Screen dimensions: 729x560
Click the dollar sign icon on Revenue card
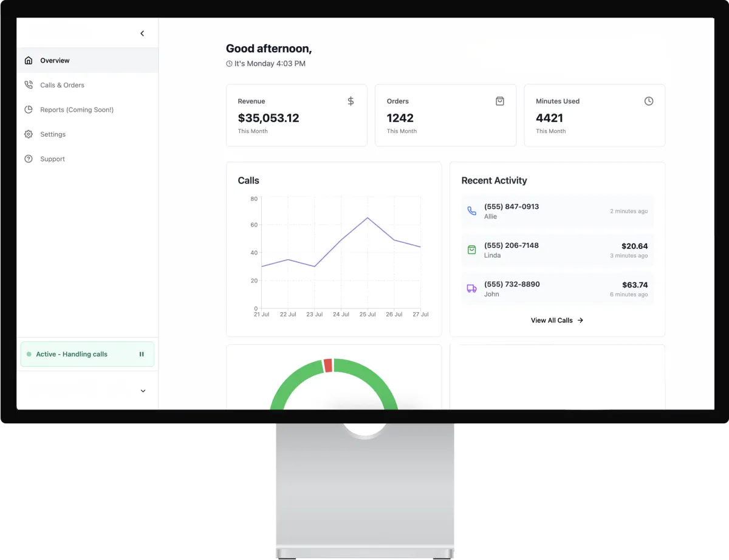[x=351, y=101]
